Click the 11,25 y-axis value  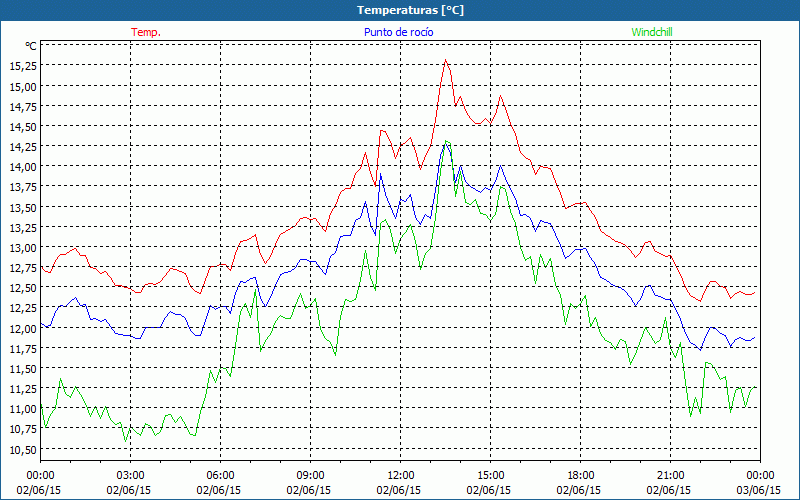pos(23,388)
